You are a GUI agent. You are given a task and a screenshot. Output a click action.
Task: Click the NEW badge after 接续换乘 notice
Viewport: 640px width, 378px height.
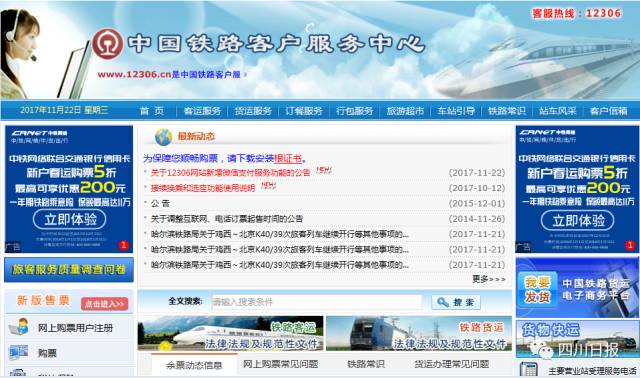click(x=268, y=185)
